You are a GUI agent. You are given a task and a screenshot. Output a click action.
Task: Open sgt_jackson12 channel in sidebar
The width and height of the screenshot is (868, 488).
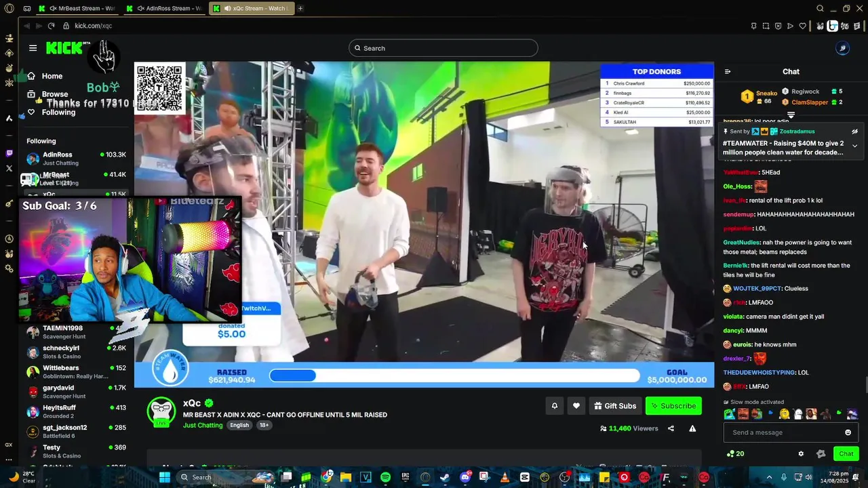[x=76, y=431]
